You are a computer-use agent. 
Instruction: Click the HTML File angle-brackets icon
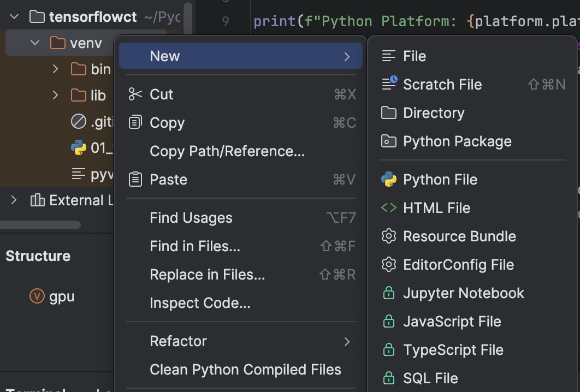389,208
